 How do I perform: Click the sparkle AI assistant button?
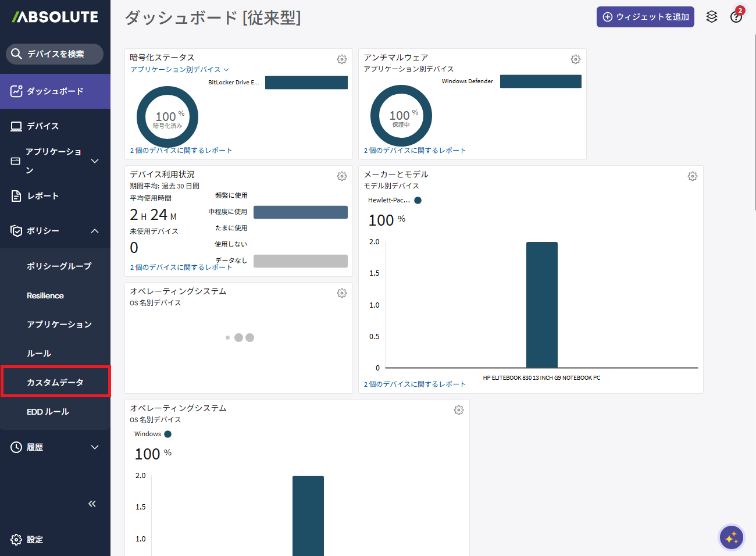pyautogui.click(x=731, y=537)
